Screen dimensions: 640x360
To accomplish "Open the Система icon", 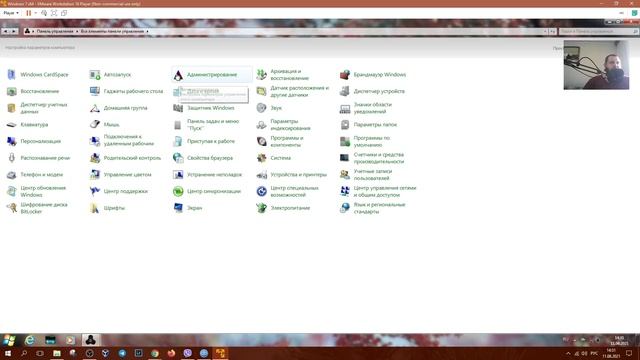I will [x=261, y=158].
